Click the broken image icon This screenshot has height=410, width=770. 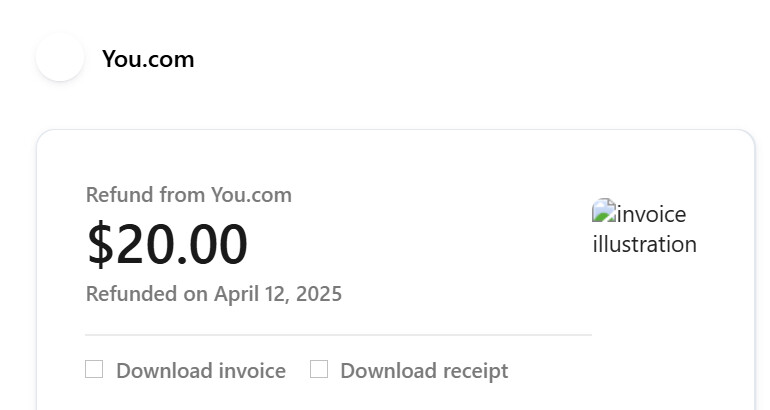click(601, 210)
